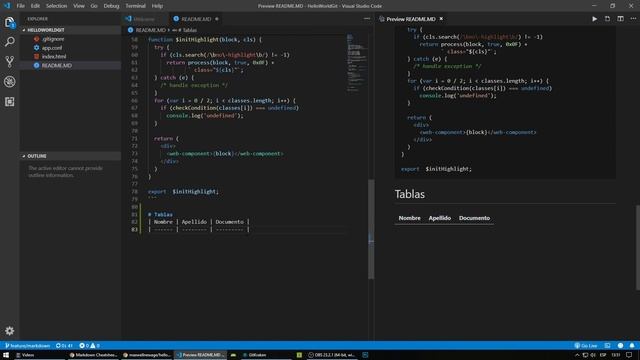
Task: Open the Manage gear menu
Action: tap(9, 331)
